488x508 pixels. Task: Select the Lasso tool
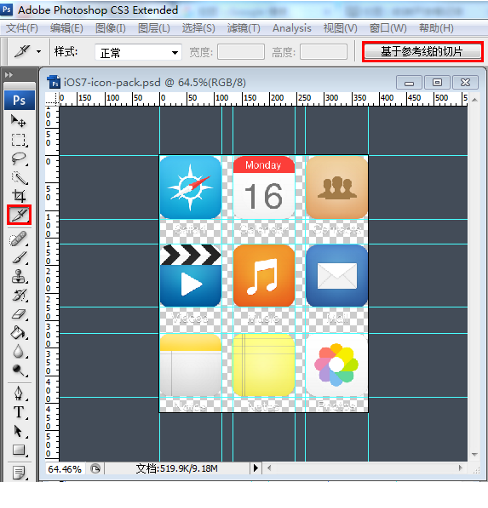click(18, 159)
